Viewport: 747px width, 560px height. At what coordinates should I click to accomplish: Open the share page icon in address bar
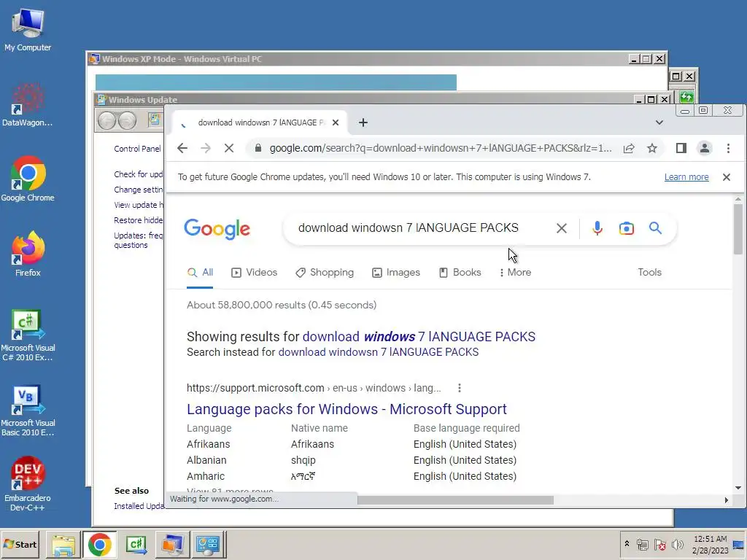pyautogui.click(x=629, y=148)
